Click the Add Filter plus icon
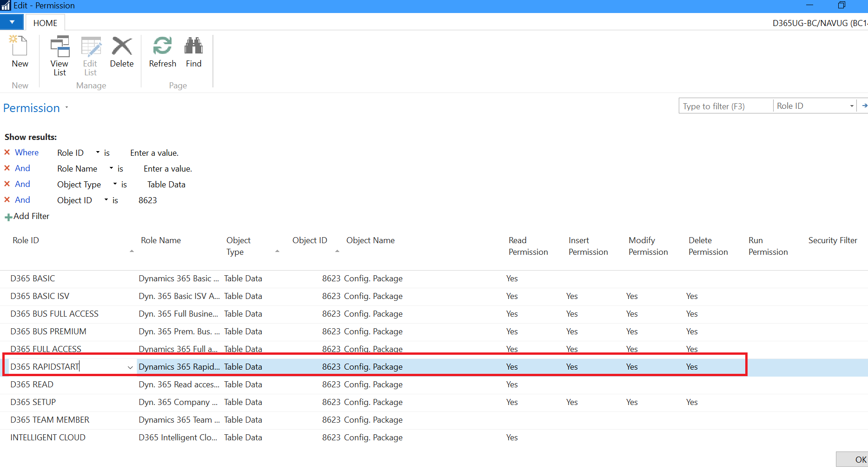The image size is (868, 471). (8, 217)
